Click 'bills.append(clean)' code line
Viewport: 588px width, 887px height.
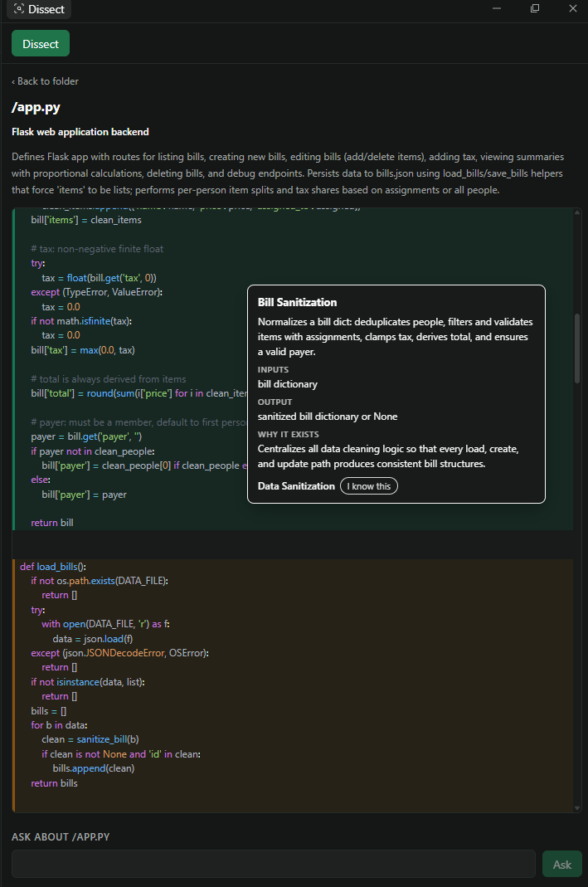[x=93, y=768]
